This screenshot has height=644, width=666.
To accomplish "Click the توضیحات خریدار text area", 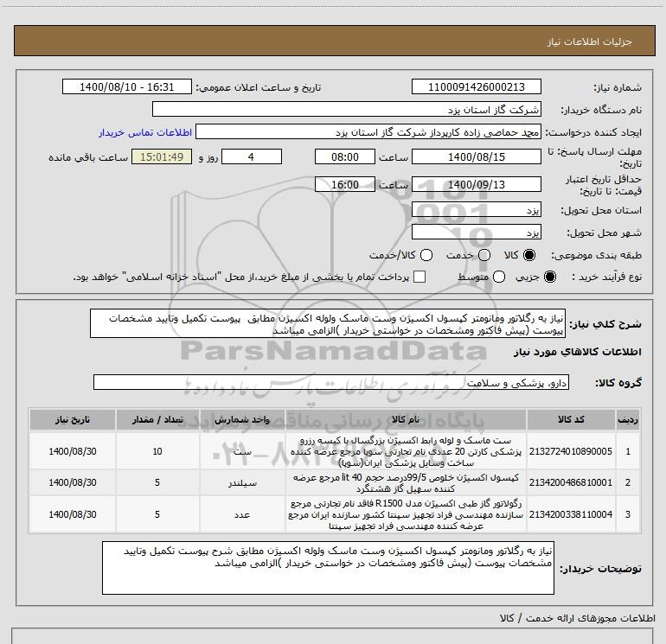I will click(x=328, y=568).
